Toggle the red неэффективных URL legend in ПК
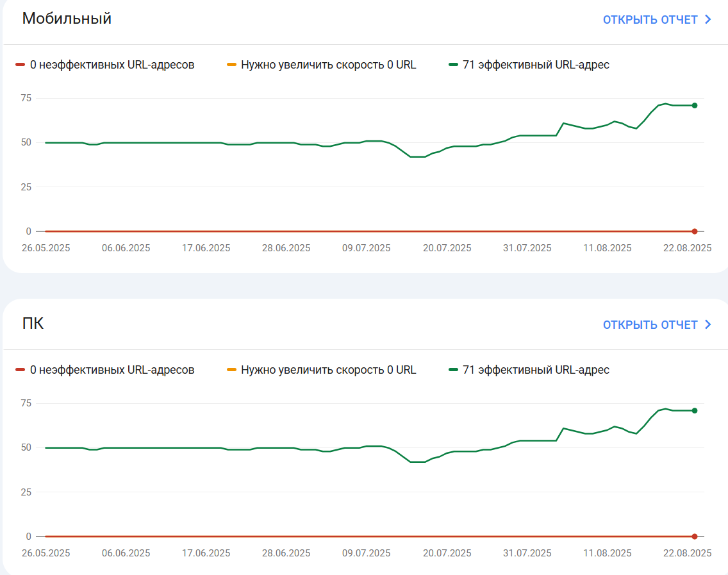This screenshot has width=728, height=575. [x=105, y=370]
